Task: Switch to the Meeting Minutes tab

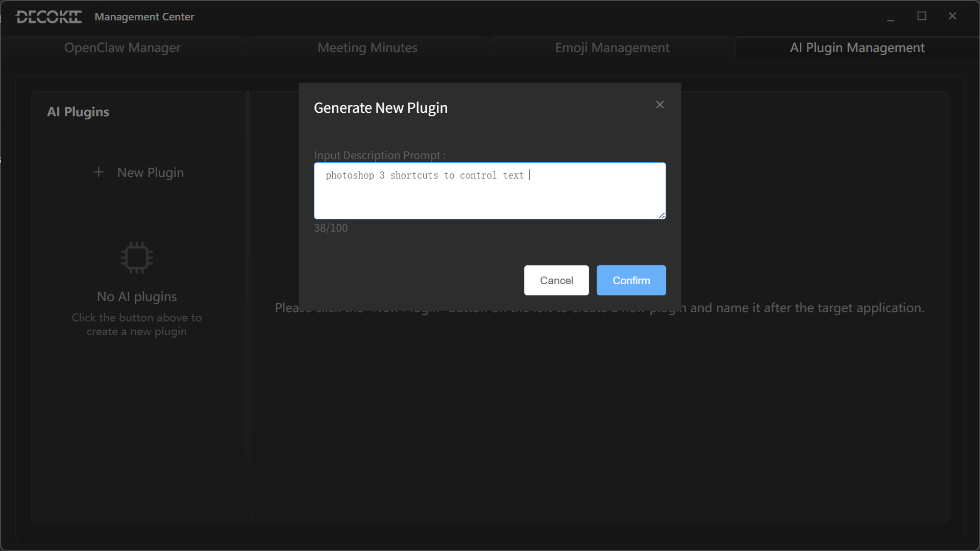Action: (367, 48)
